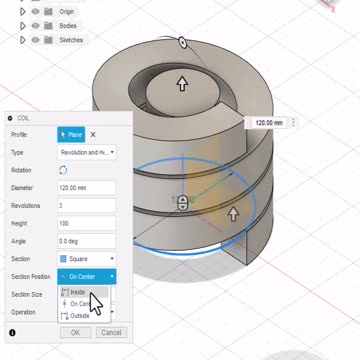This screenshot has height=360, width=360.
Task: Clear the Profile selection
Action: (x=93, y=135)
